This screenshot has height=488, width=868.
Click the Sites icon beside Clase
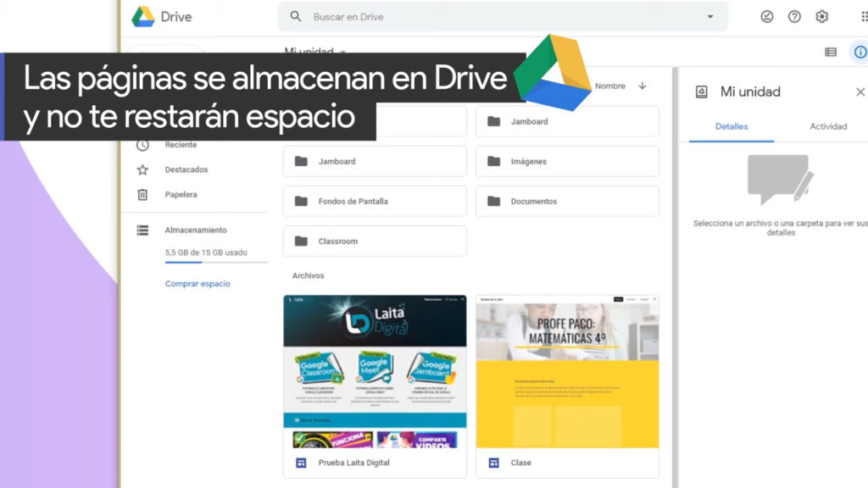click(494, 463)
